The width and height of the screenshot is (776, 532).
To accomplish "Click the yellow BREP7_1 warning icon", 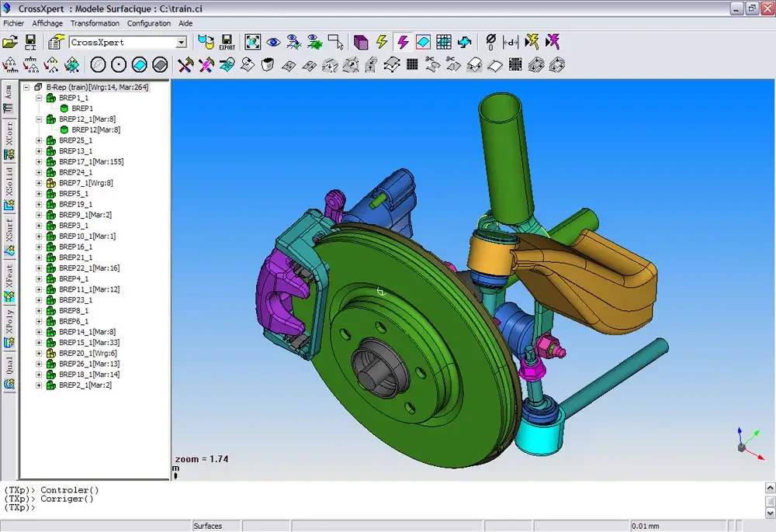I will click(50, 183).
